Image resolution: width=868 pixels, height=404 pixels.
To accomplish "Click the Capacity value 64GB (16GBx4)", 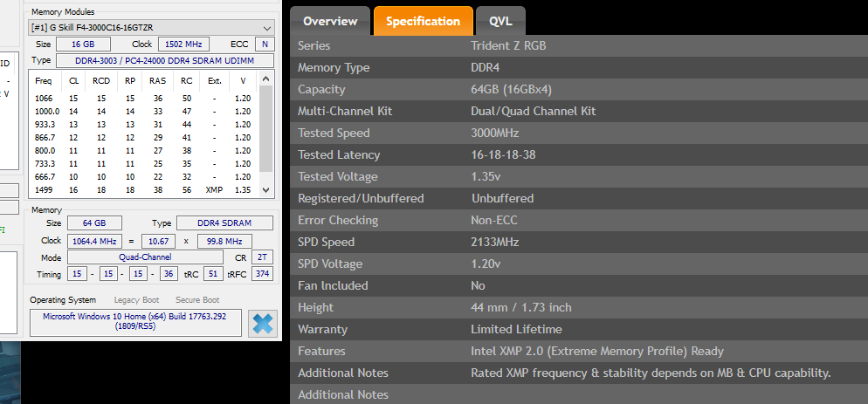I will pyautogui.click(x=511, y=90).
